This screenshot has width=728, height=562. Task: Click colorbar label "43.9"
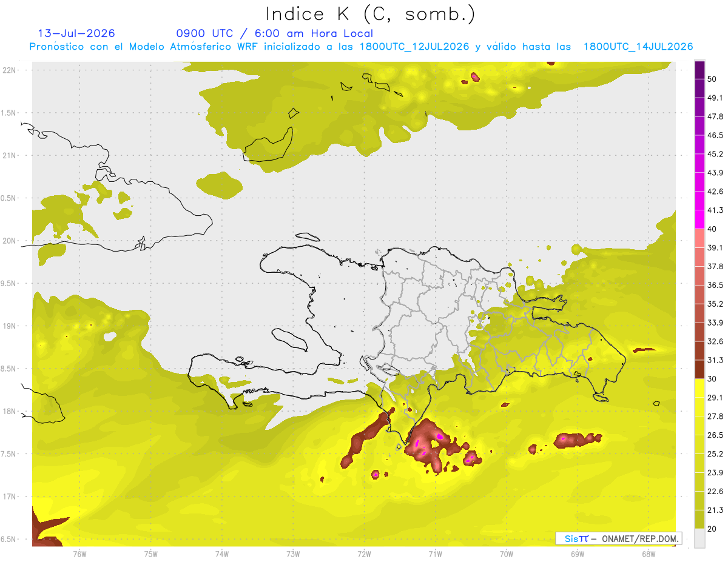(715, 173)
